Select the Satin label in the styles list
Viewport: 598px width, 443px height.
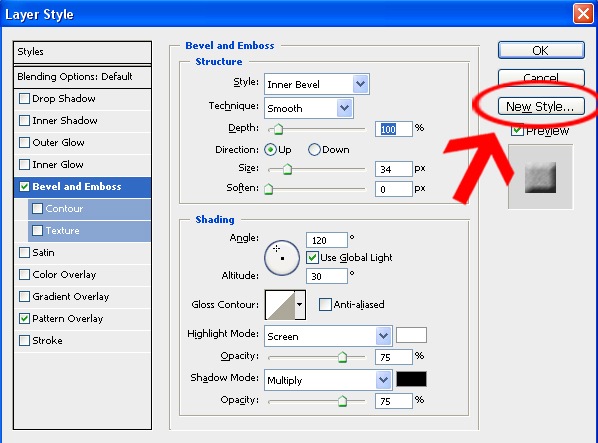[x=43, y=253]
